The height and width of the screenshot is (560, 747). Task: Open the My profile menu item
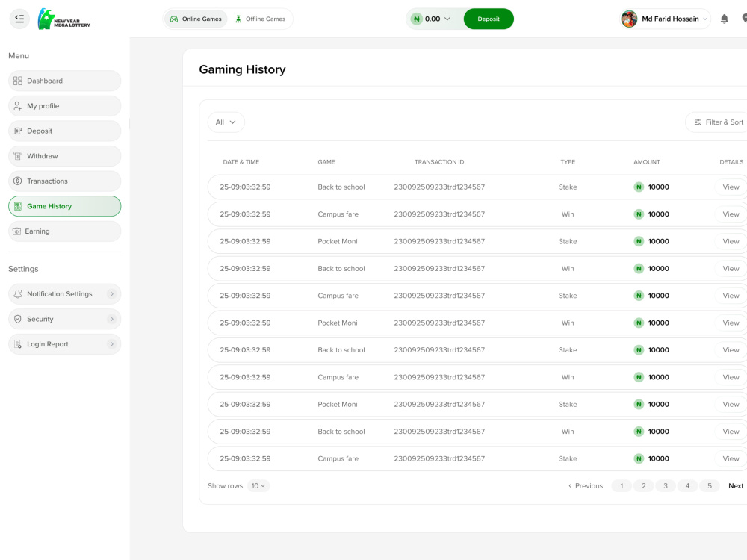[x=65, y=106]
